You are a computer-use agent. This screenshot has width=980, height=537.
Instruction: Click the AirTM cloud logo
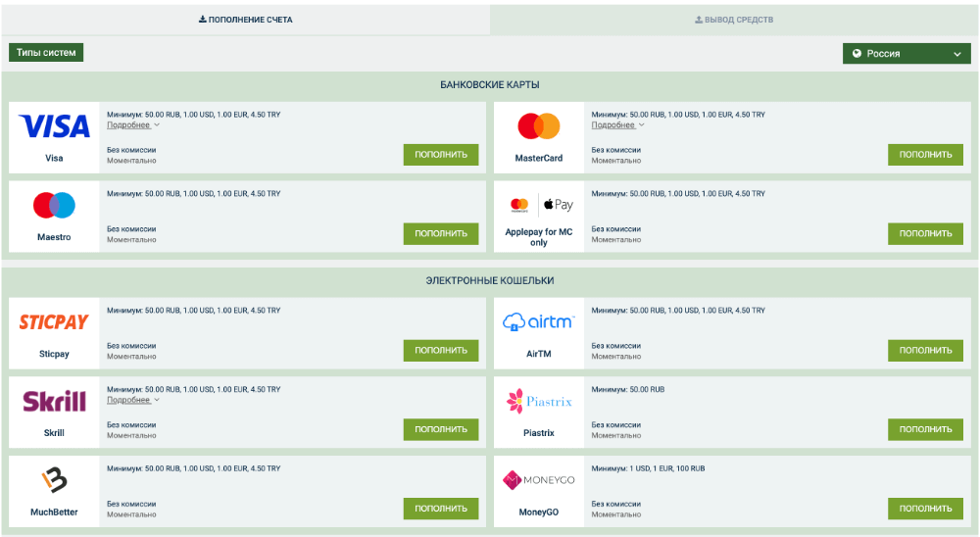coord(538,321)
